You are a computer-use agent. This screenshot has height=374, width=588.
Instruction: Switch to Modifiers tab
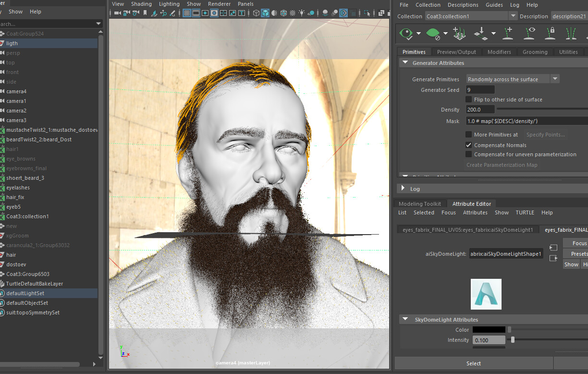(499, 52)
